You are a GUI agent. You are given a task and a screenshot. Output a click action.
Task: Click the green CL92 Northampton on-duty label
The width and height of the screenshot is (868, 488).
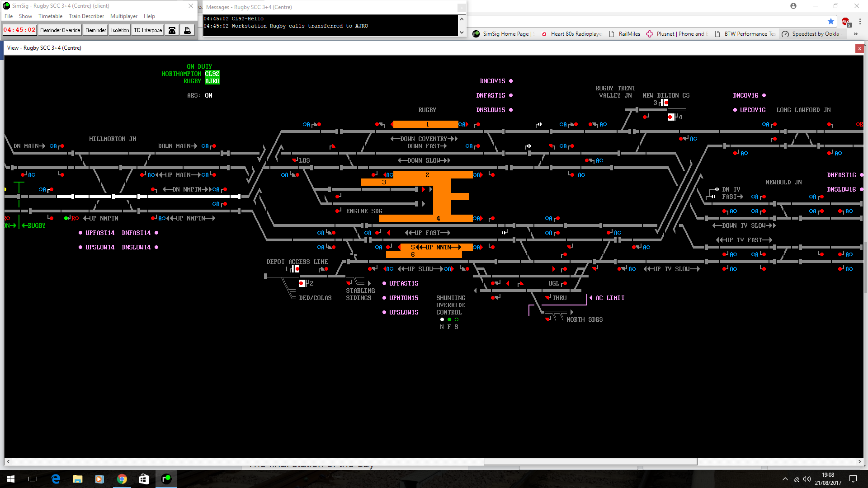[x=212, y=74]
